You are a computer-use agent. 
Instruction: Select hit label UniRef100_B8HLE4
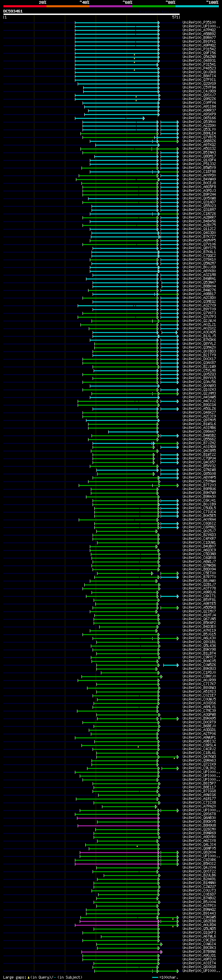point(199,133)
